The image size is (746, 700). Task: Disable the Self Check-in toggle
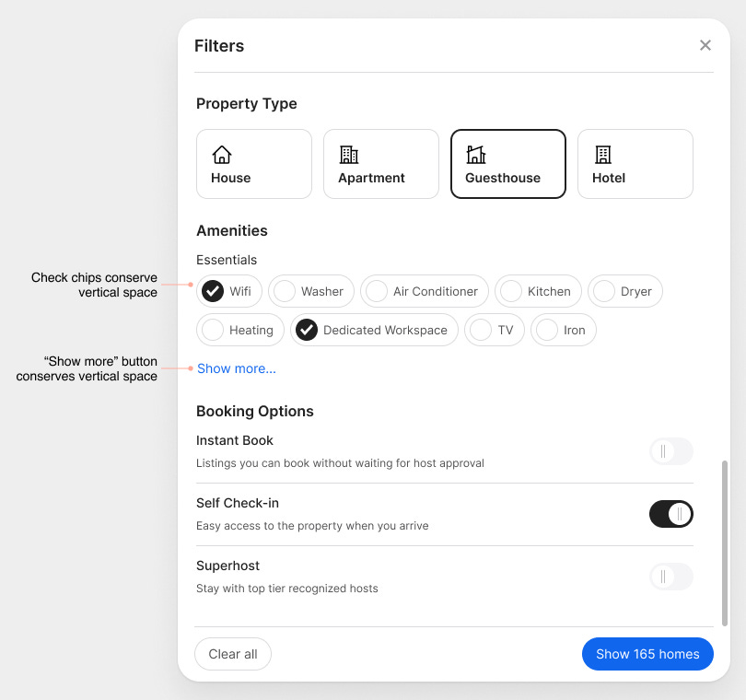click(671, 514)
